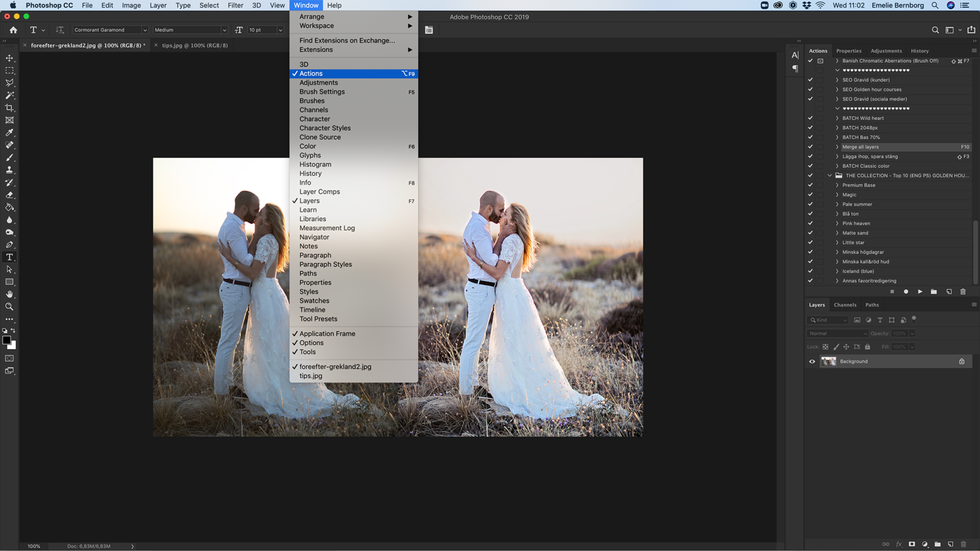The height and width of the screenshot is (551, 980).
Task: Select the Hand tool
Action: click(10, 294)
